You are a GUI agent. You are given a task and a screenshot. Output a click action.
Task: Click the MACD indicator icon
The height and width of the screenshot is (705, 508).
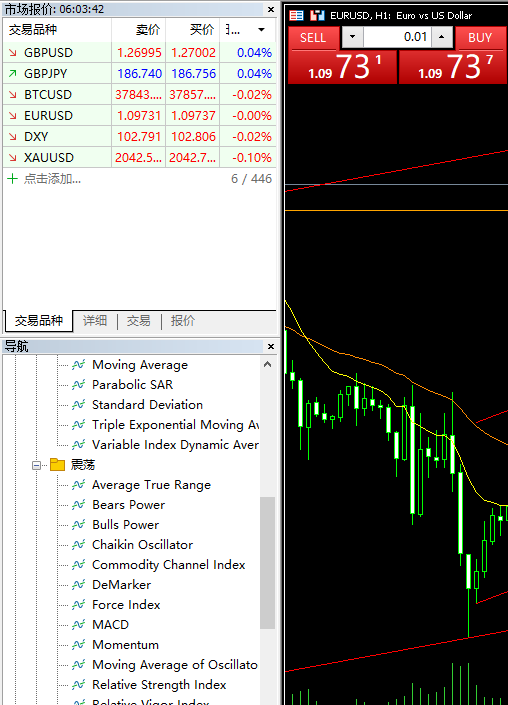click(79, 625)
